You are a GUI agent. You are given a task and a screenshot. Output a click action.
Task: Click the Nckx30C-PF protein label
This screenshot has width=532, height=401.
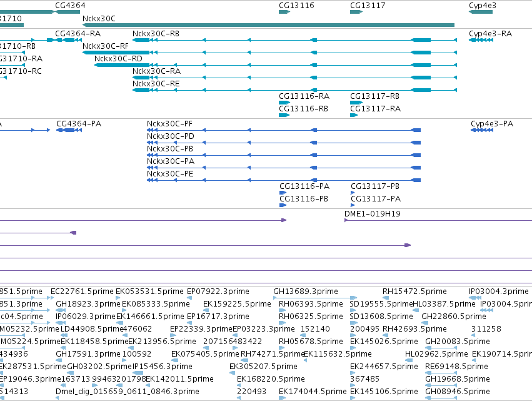point(169,124)
